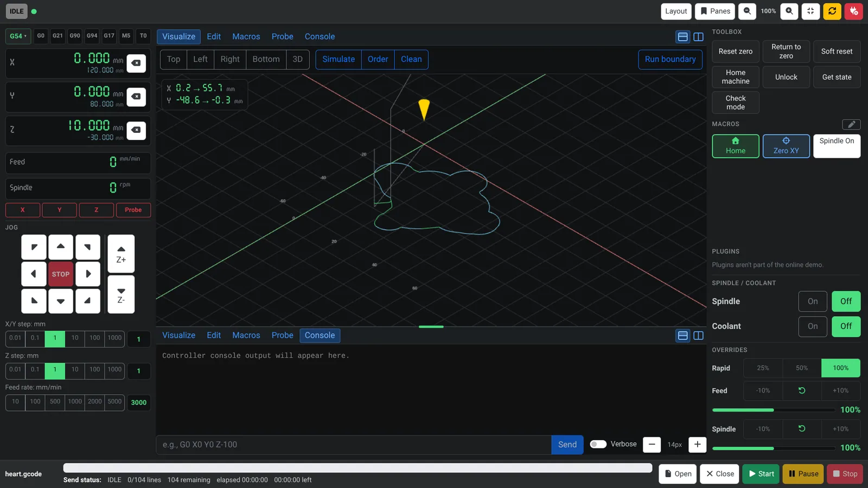Focus the G-code command input field
The width and height of the screenshot is (868, 488).
point(354,445)
